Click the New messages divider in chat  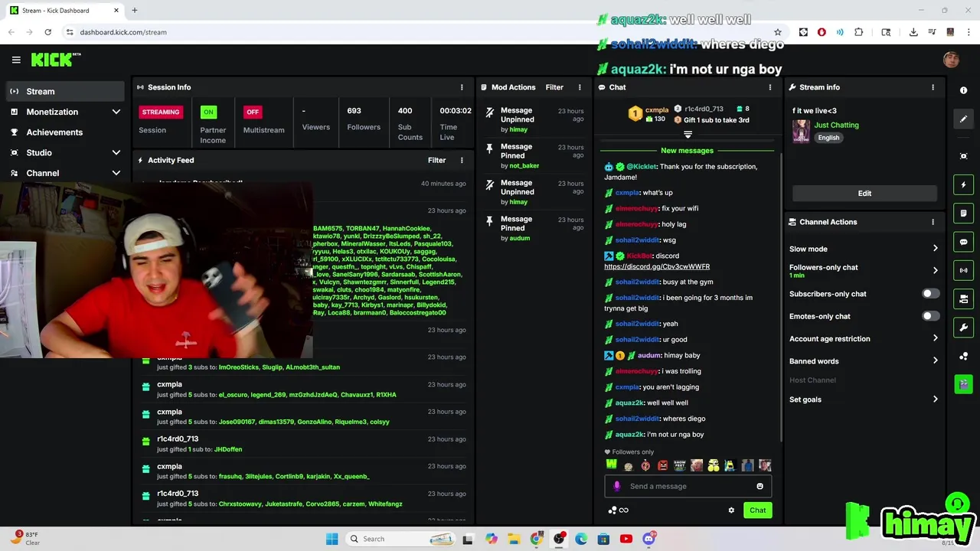tap(687, 151)
